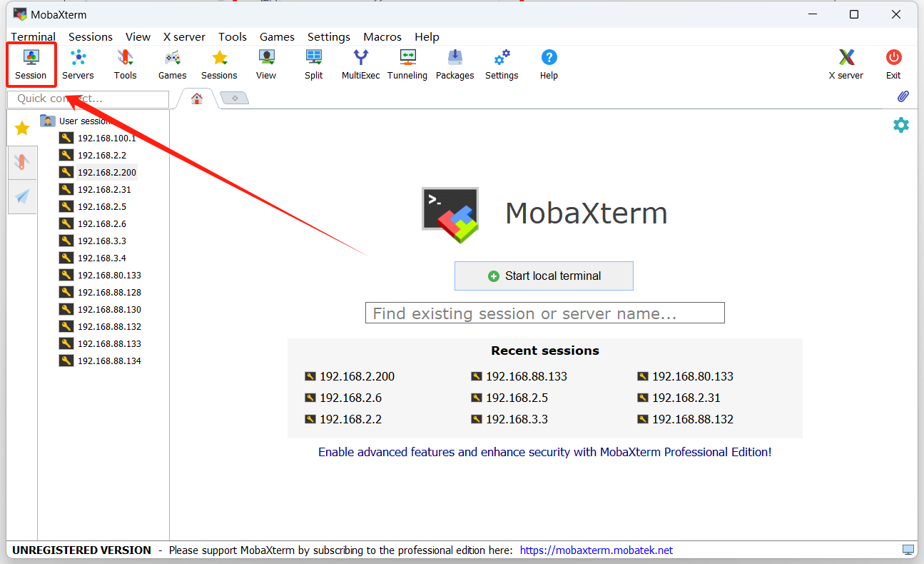The image size is (924, 564).
Task: Click the Tunneling toolbar icon
Action: 407,64
